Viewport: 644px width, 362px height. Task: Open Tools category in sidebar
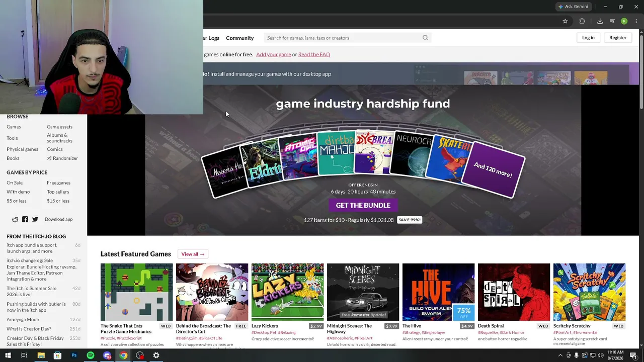(x=12, y=138)
